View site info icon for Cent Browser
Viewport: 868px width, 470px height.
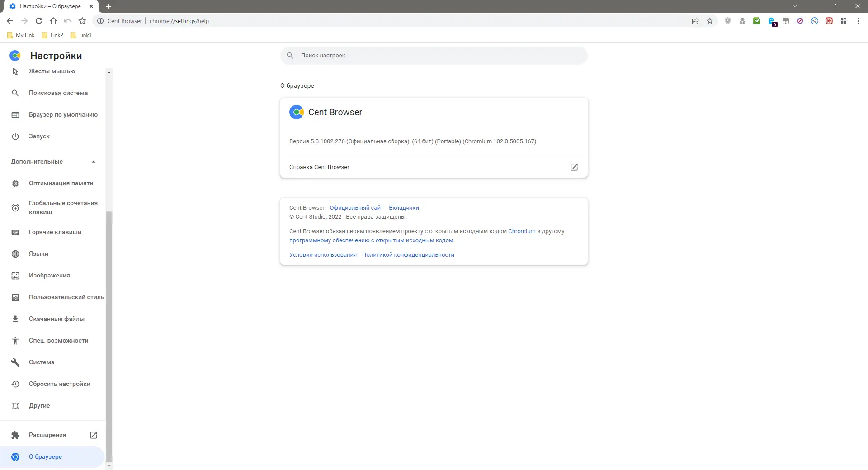(x=100, y=21)
